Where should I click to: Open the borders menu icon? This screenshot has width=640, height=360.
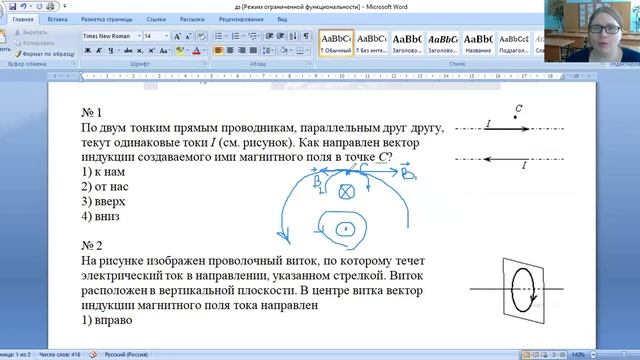[300, 51]
